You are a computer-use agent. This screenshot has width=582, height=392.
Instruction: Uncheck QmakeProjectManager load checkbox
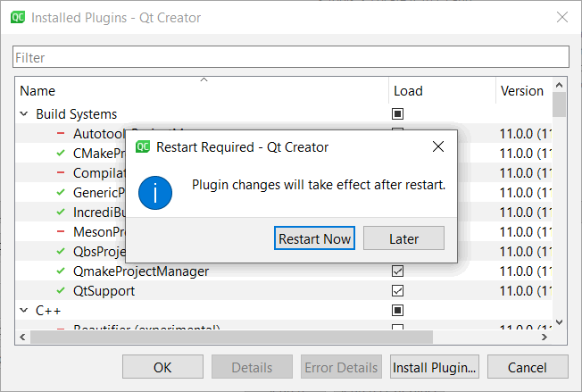[398, 271]
